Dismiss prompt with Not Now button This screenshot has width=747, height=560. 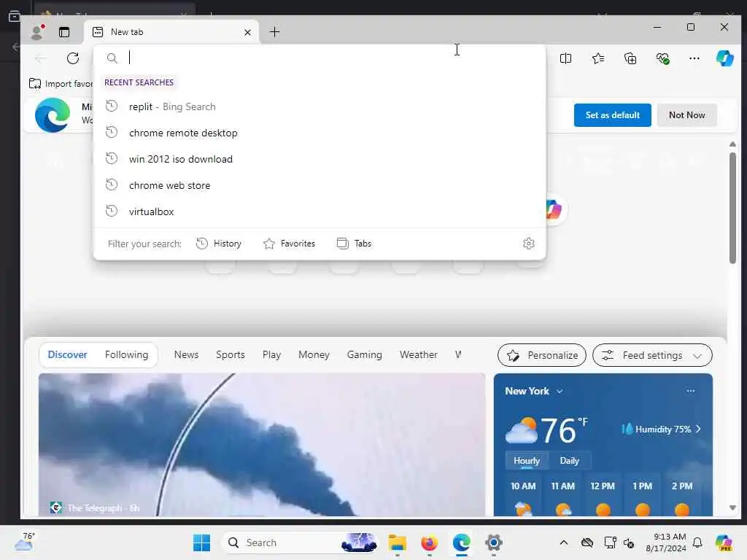[686, 114]
